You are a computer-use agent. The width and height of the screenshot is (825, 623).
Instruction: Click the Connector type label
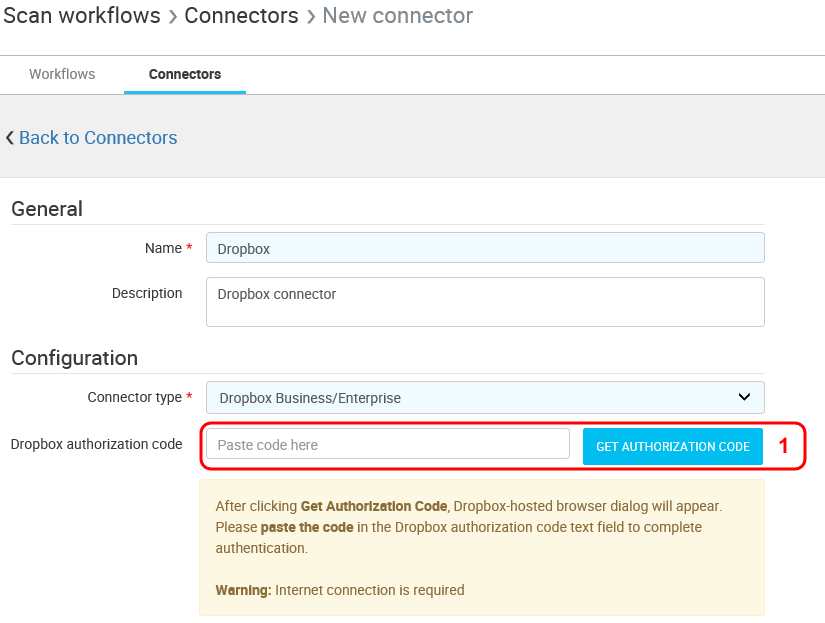coord(135,397)
